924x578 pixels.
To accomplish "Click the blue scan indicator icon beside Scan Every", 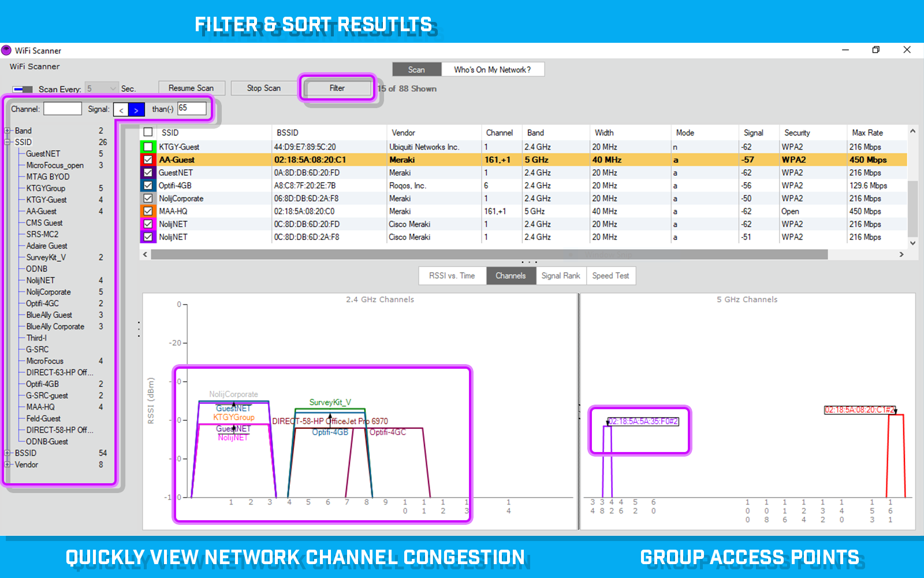I will (23, 89).
